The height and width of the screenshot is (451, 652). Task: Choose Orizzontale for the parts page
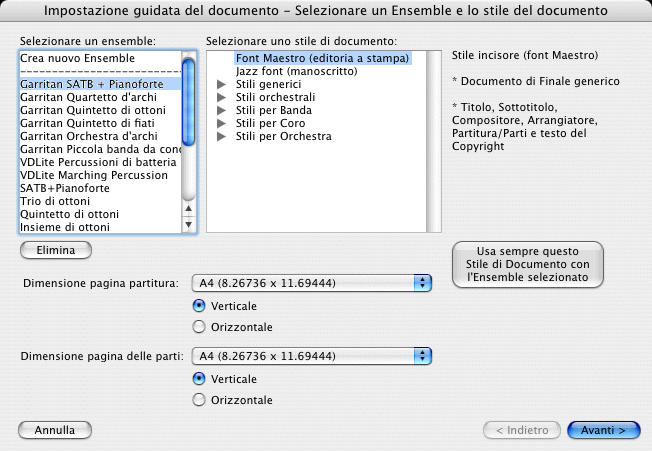(200, 400)
